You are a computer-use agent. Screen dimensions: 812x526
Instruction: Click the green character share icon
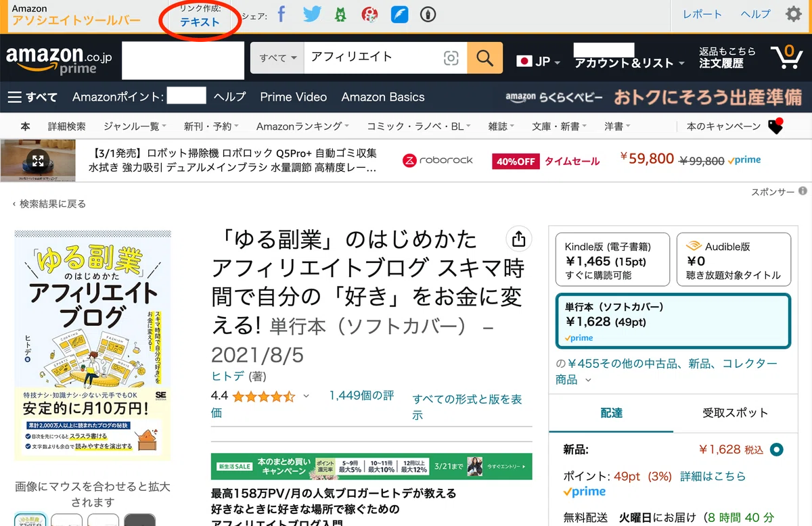click(x=341, y=14)
